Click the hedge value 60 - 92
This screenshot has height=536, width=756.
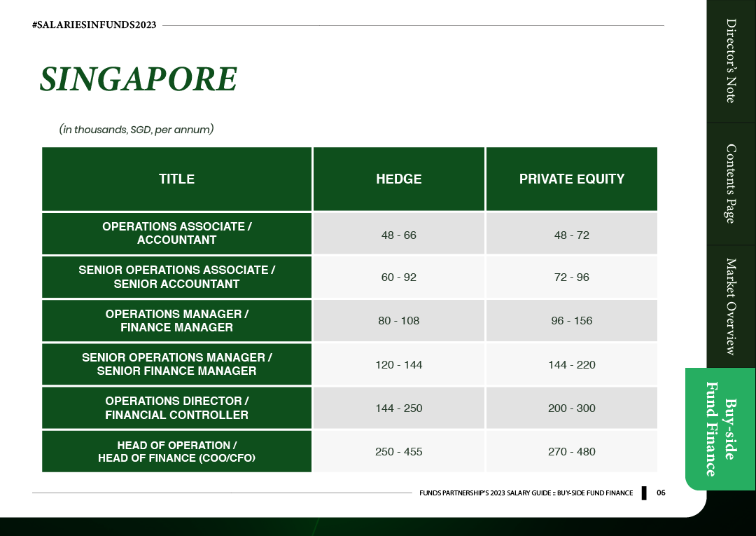pos(399,277)
